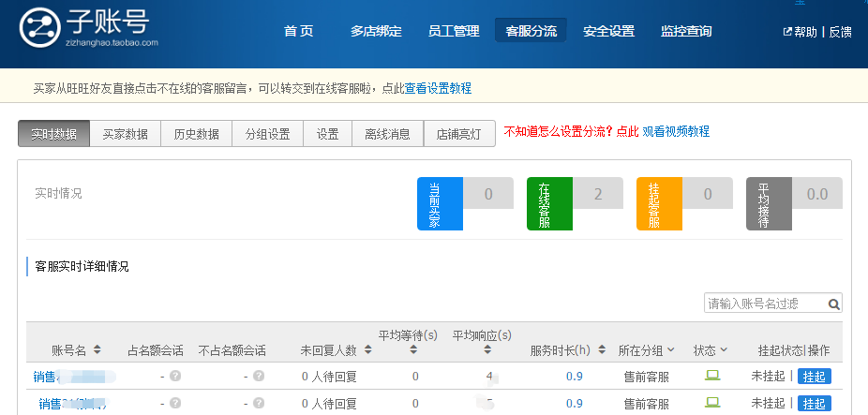Click the search magnifier icon in filter box
This screenshot has height=415, width=868.
click(x=833, y=304)
